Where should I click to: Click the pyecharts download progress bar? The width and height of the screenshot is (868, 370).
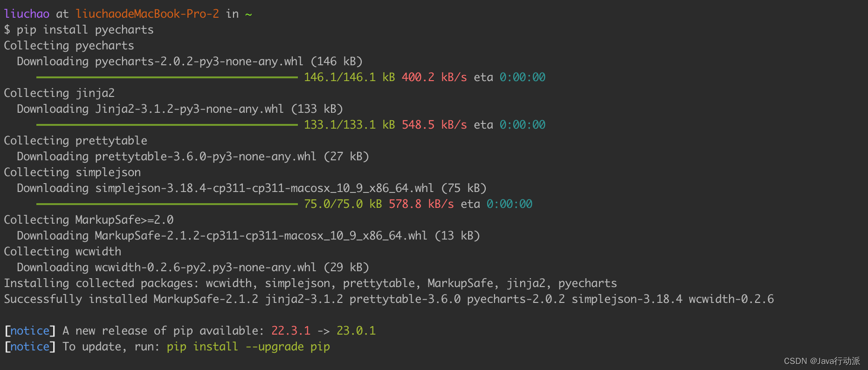tap(167, 77)
